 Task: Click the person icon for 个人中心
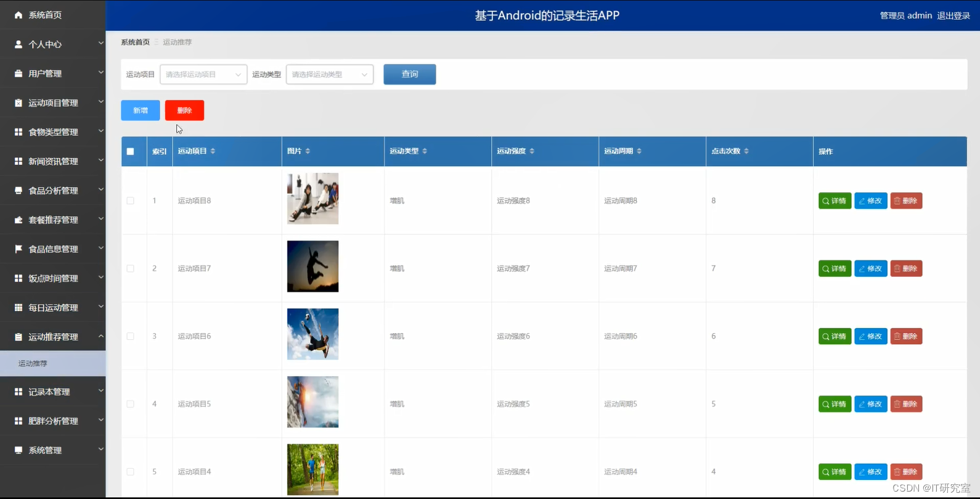tap(18, 44)
